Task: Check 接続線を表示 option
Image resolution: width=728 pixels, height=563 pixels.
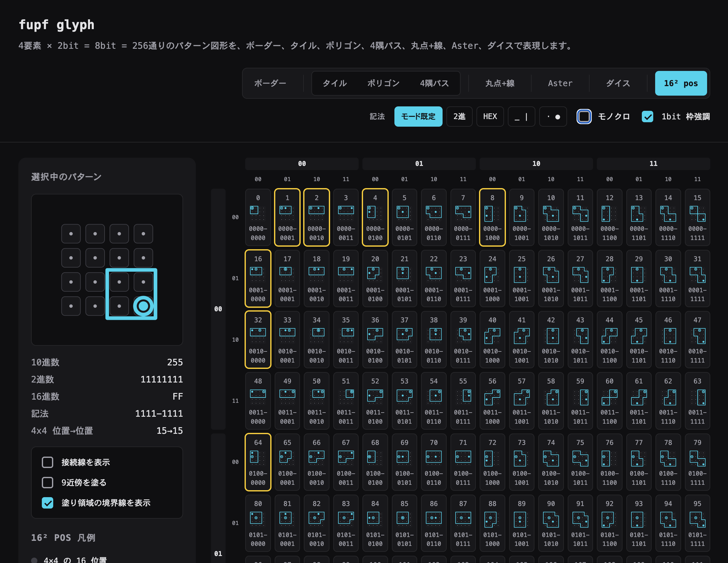Action: [47, 462]
